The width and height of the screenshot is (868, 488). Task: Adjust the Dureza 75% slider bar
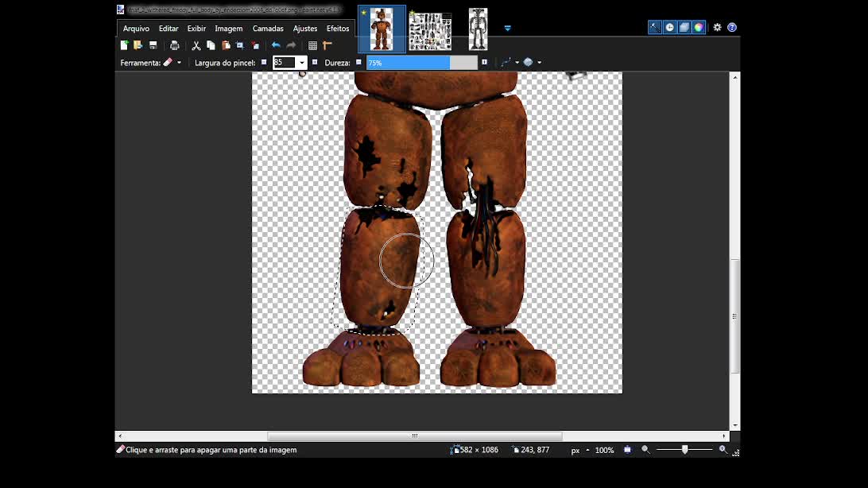tap(422, 63)
